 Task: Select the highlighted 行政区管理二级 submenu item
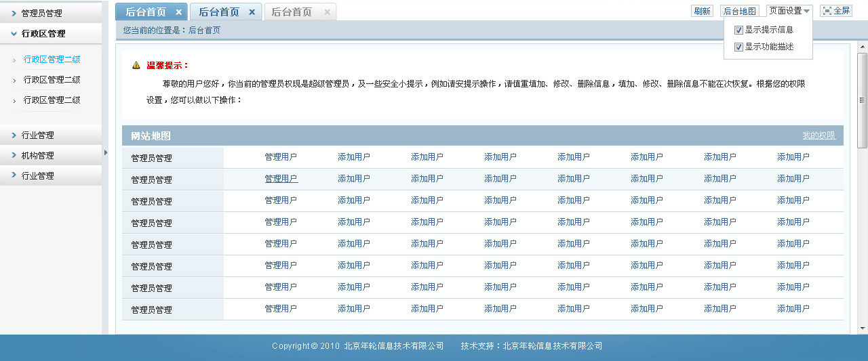coord(52,60)
